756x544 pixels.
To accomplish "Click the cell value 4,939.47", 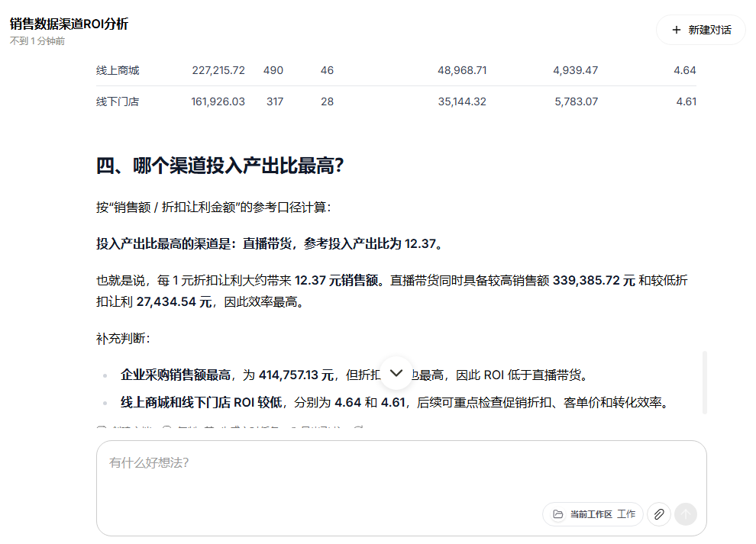I will point(575,70).
